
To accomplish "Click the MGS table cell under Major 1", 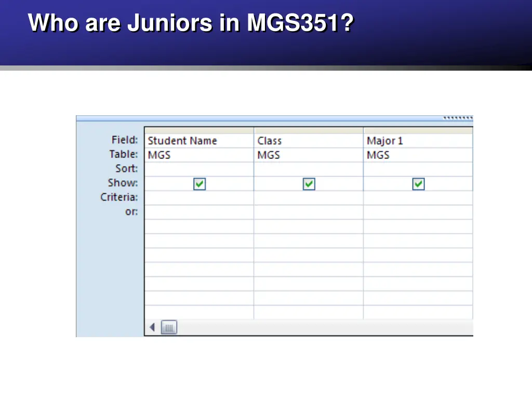I will [418, 155].
